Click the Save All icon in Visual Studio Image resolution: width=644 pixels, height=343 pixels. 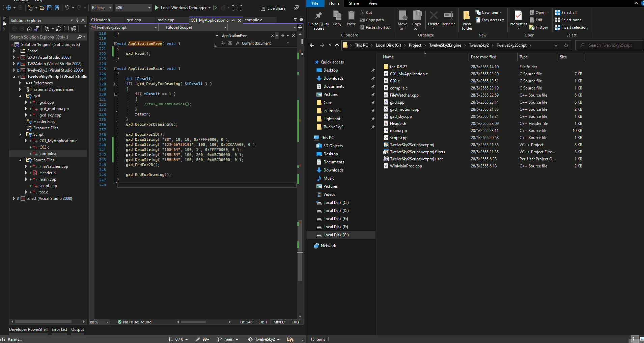[57, 7]
